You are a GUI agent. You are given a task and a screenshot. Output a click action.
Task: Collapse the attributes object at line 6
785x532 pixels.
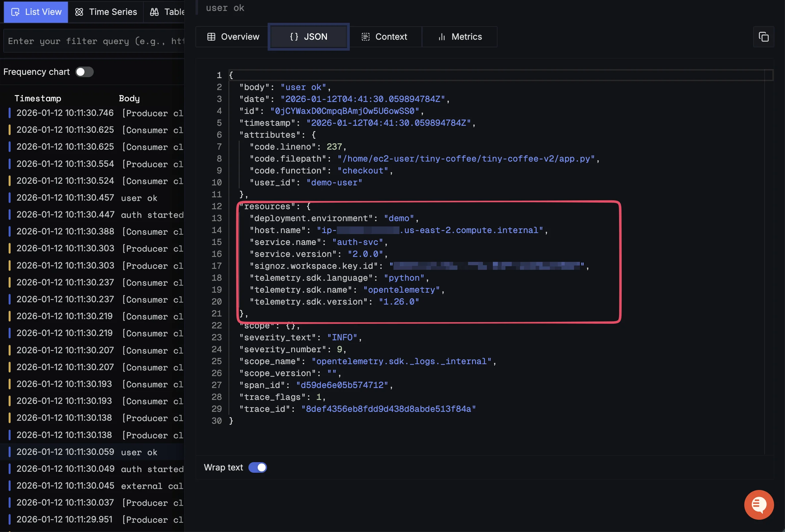coord(226,135)
